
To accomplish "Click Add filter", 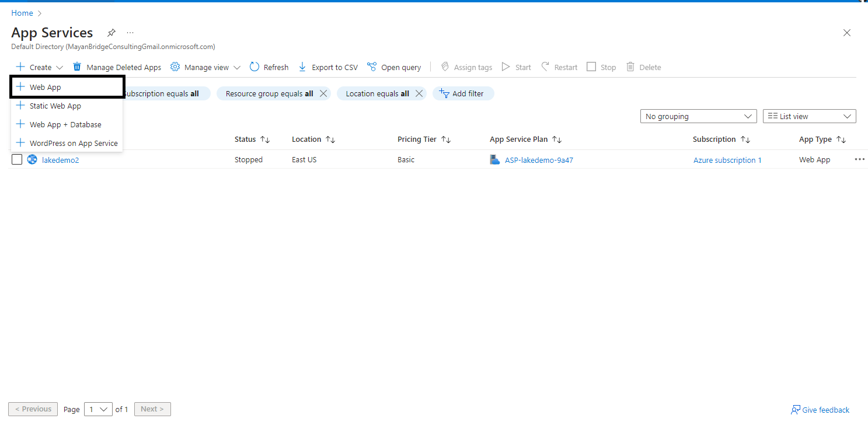I will pyautogui.click(x=463, y=93).
